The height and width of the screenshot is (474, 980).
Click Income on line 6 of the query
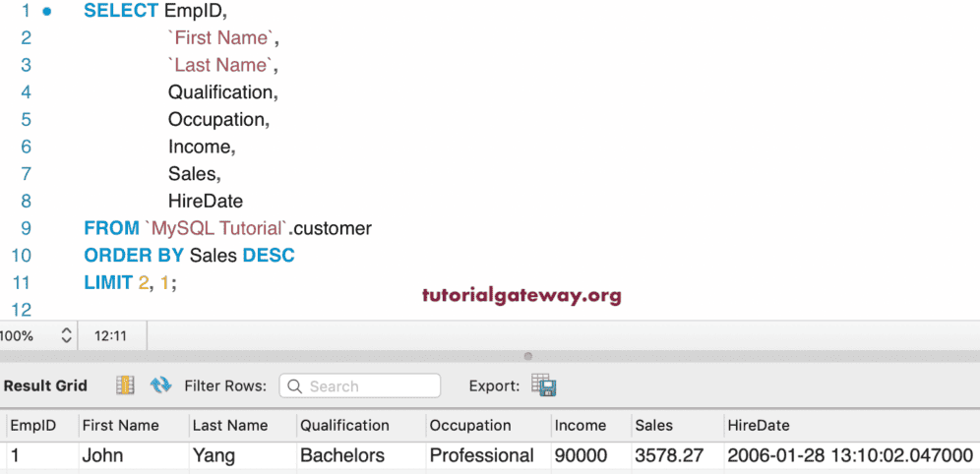(202, 147)
